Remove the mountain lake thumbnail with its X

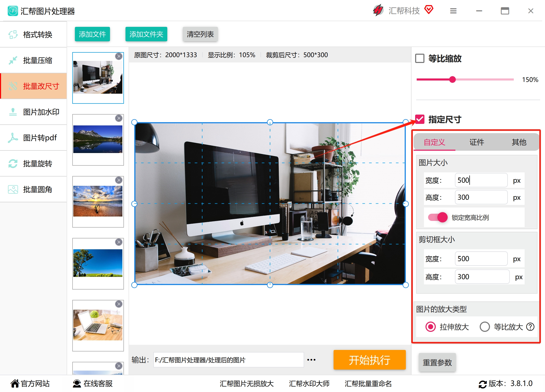pyautogui.click(x=119, y=118)
